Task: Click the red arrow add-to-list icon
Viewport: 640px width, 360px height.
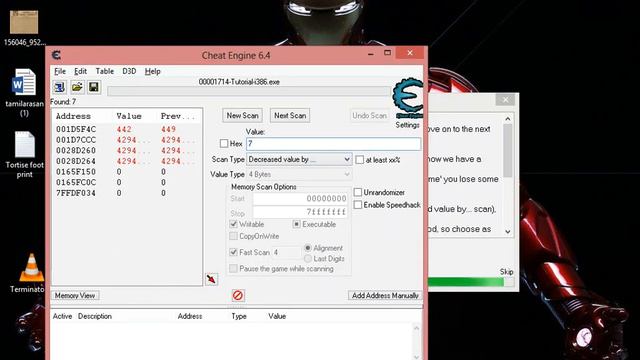Action: (211, 279)
